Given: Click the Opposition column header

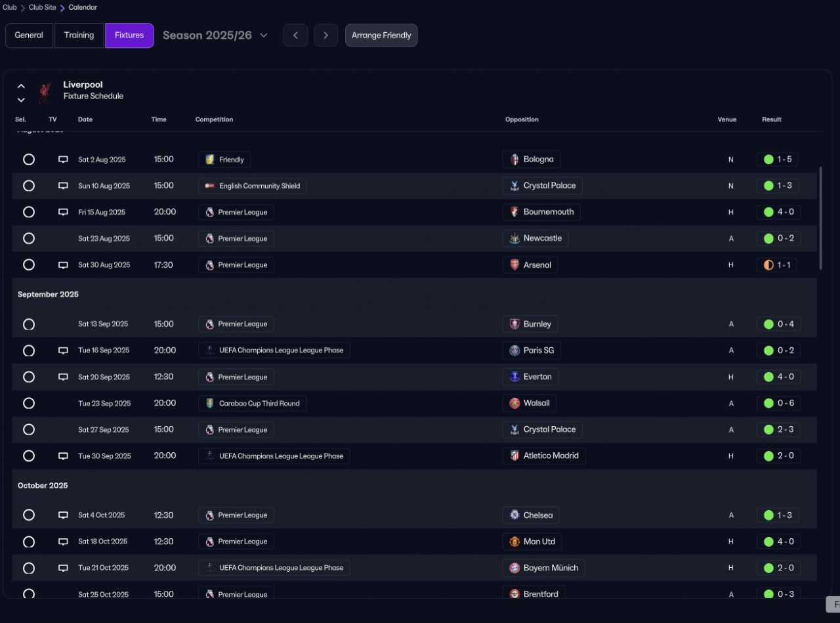Looking at the screenshot, I should [x=522, y=119].
